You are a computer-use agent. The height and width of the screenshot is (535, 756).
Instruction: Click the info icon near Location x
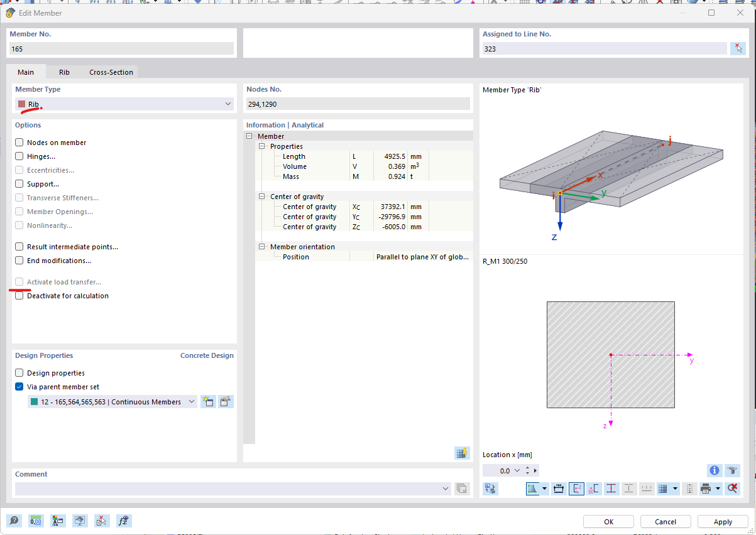point(714,470)
